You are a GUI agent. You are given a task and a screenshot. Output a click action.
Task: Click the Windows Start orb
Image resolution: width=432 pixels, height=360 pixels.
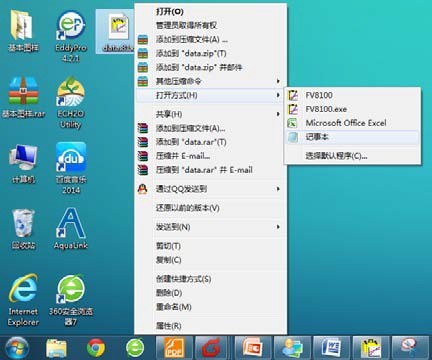pos(17,348)
